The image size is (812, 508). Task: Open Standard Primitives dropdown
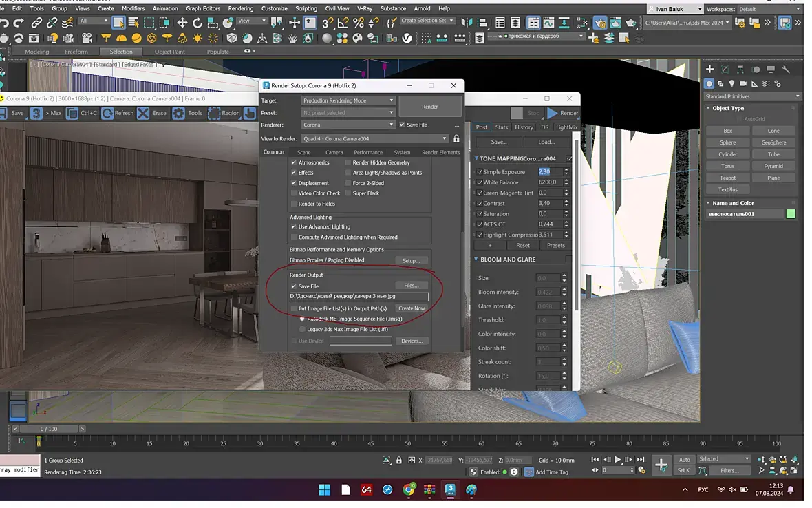(752, 96)
